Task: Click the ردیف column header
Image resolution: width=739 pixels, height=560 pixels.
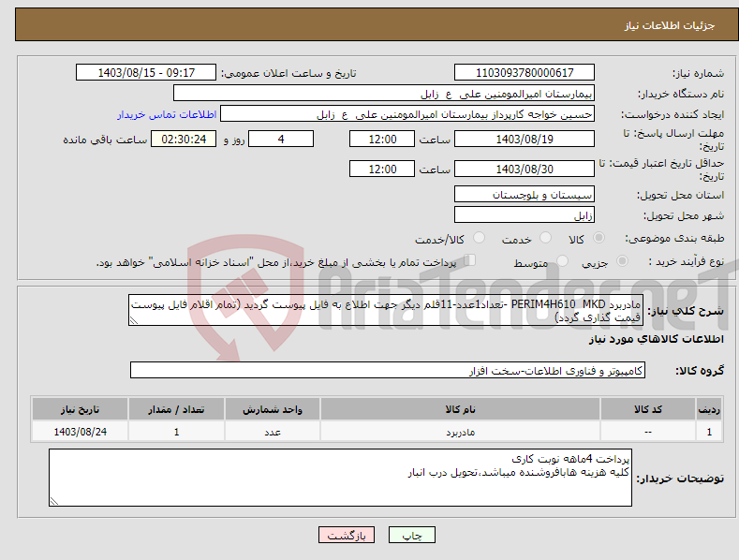Action: point(709,409)
